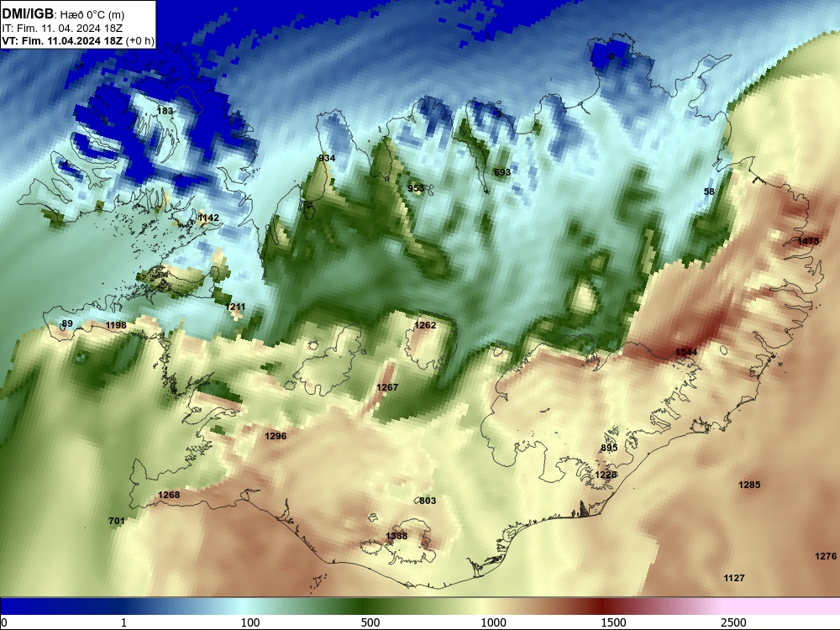Click the map value 1198
The height and width of the screenshot is (630, 840).
(116, 325)
